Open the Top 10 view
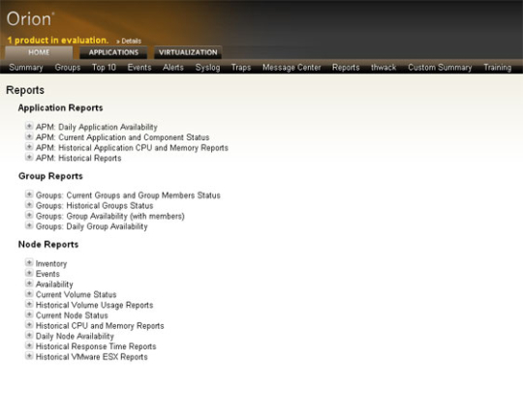 pyautogui.click(x=104, y=68)
